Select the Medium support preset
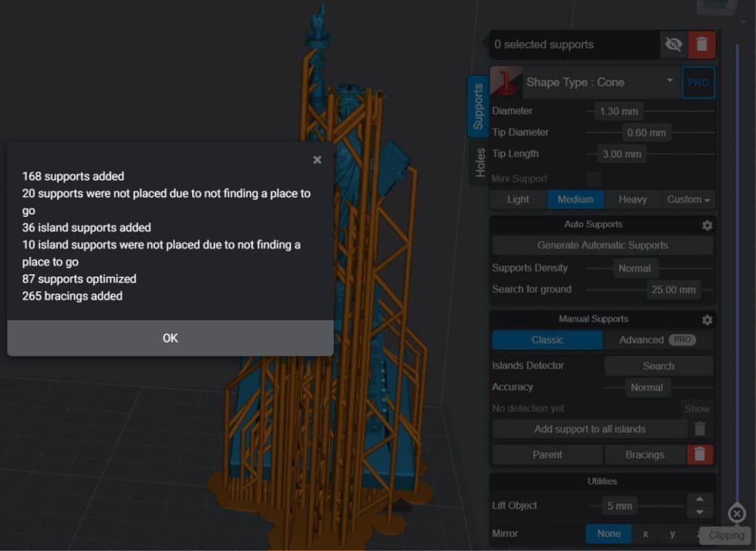756x551 pixels. point(575,199)
